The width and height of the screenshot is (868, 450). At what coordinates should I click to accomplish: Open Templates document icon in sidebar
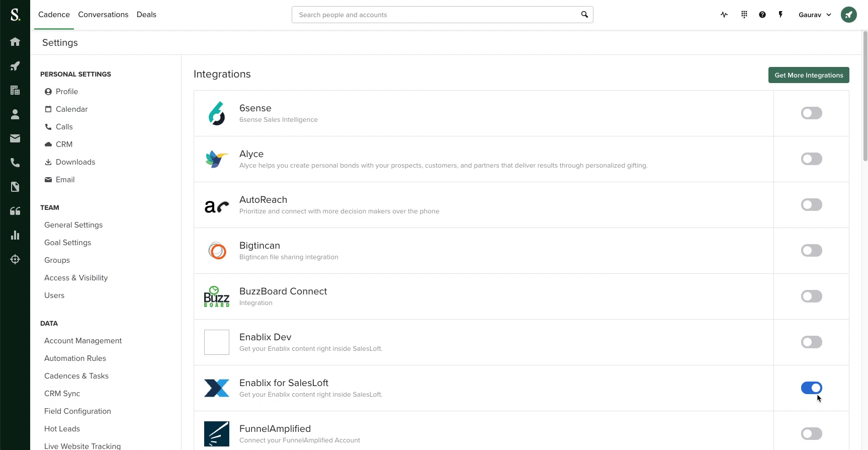point(15,187)
